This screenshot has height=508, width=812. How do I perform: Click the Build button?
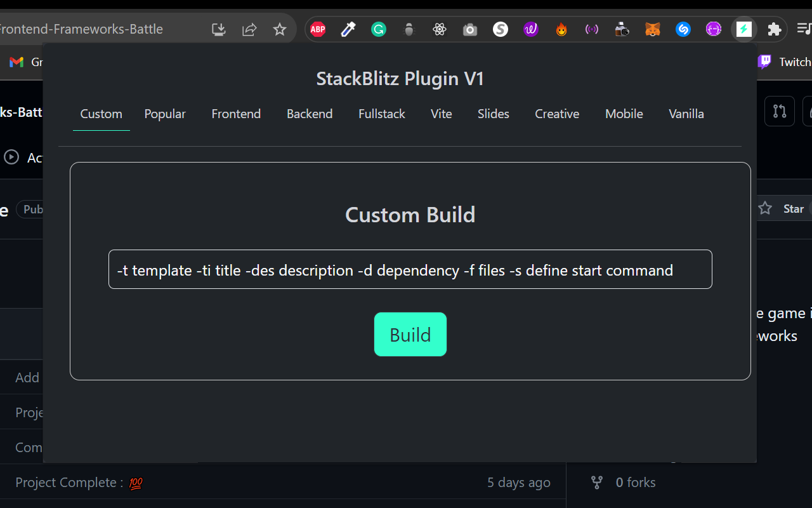(x=410, y=335)
